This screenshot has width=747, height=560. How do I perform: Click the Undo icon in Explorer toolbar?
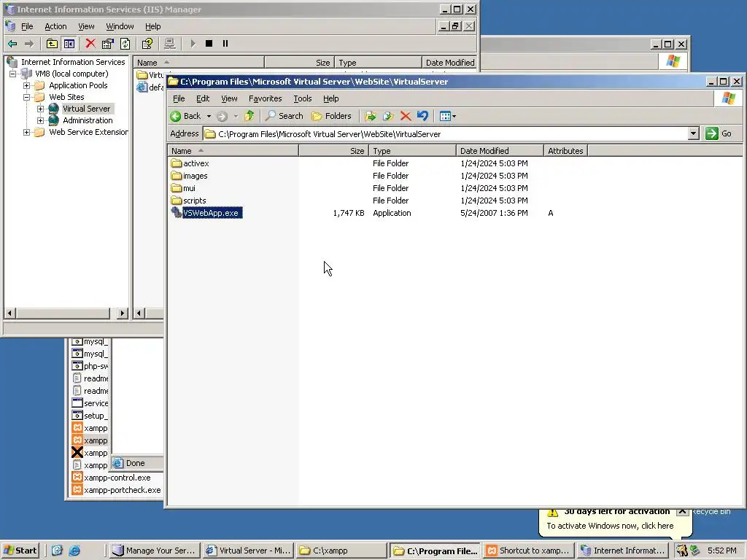422,116
